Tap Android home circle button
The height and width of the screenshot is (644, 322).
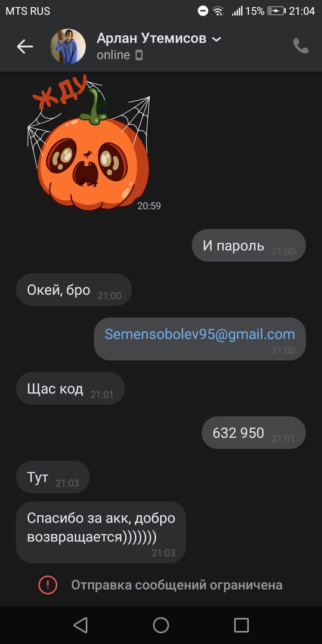click(x=161, y=625)
